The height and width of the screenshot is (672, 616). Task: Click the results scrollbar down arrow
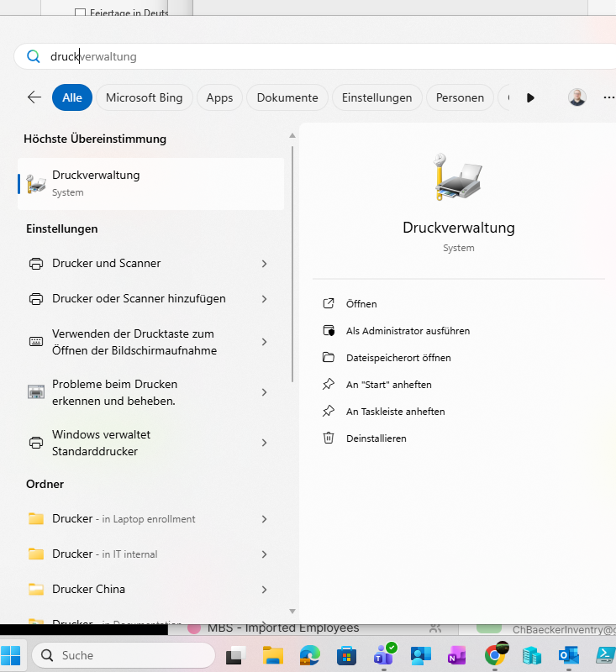click(x=292, y=612)
